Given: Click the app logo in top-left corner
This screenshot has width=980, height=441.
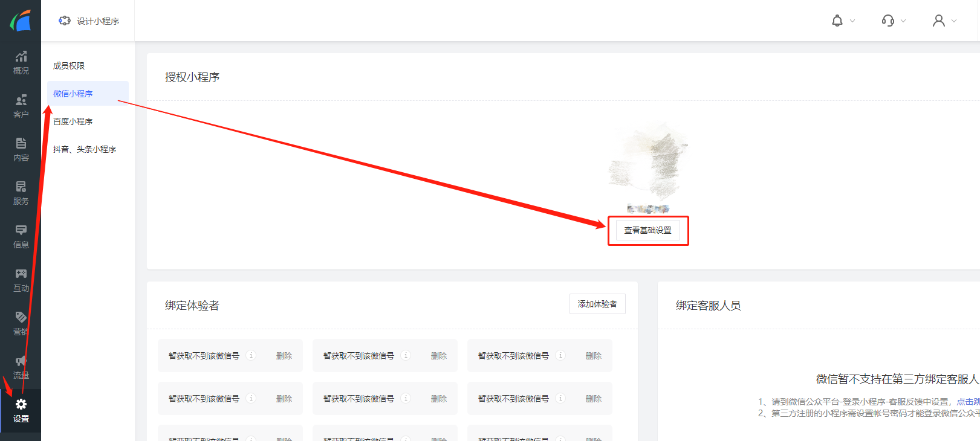Looking at the screenshot, I should tap(21, 21).
